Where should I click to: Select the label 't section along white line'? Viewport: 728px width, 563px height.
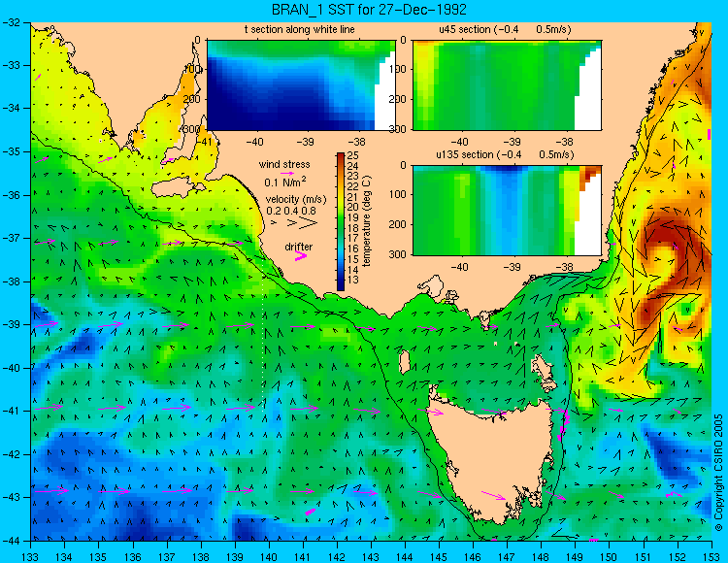pos(300,30)
